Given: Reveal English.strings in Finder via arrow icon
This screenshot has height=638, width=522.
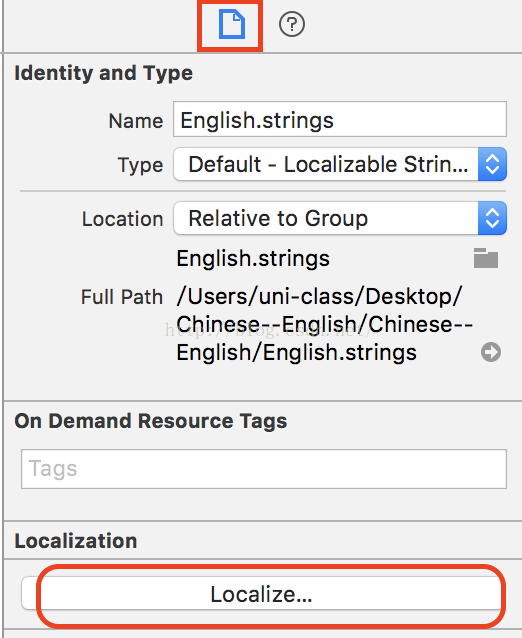Looking at the screenshot, I should 491,352.
